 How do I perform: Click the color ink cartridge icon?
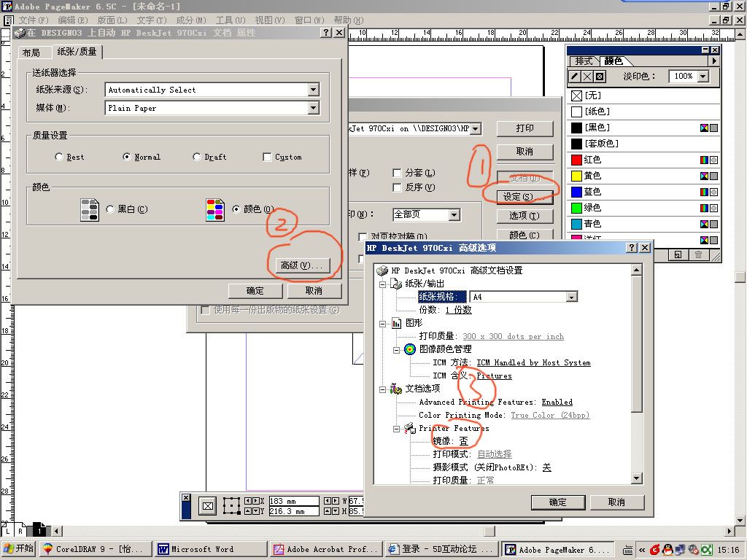[215, 210]
